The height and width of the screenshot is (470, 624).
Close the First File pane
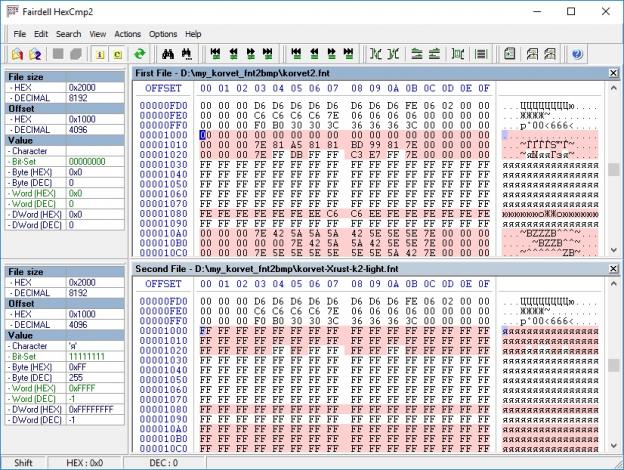pos(612,74)
